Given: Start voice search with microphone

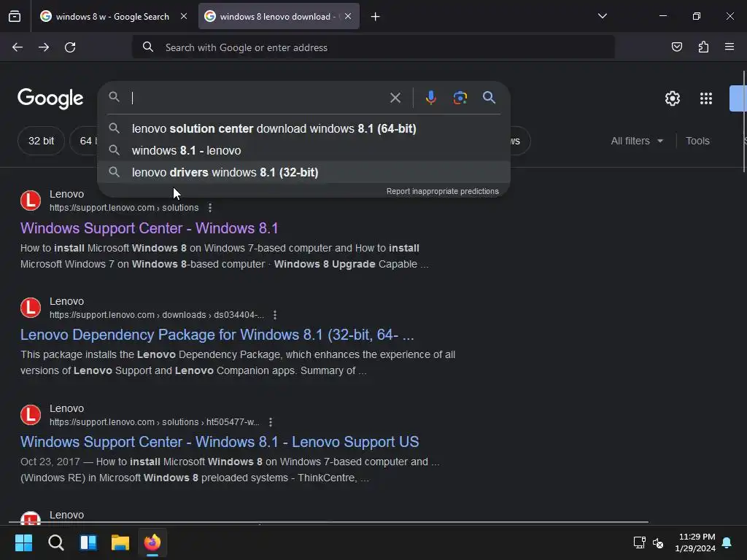Looking at the screenshot, I should pyautogui.click(x=430, y=98).
